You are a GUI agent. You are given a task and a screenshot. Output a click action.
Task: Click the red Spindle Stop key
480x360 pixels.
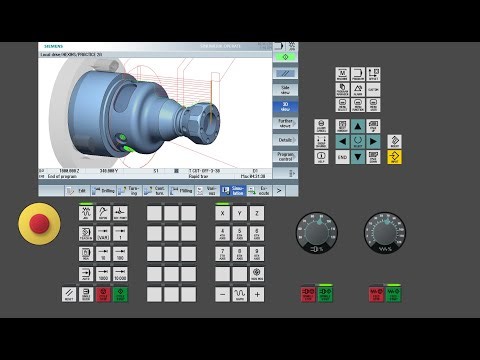point(308,295)
